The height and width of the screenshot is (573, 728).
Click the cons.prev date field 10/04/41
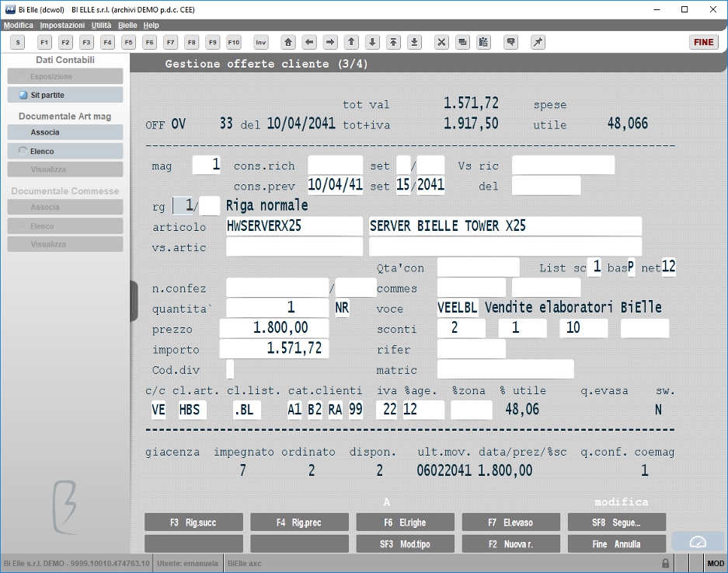point(335,185)
